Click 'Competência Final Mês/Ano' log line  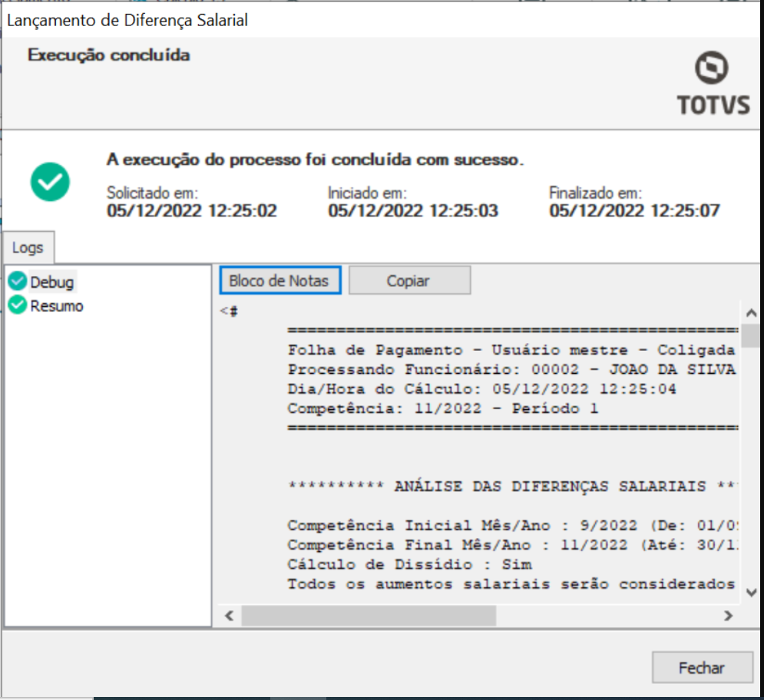tap(513, 545)
